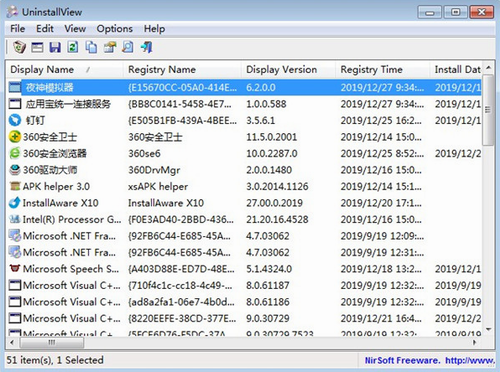Sort by Install Date column header
500x372 pixels.
[x=456, y=69]
